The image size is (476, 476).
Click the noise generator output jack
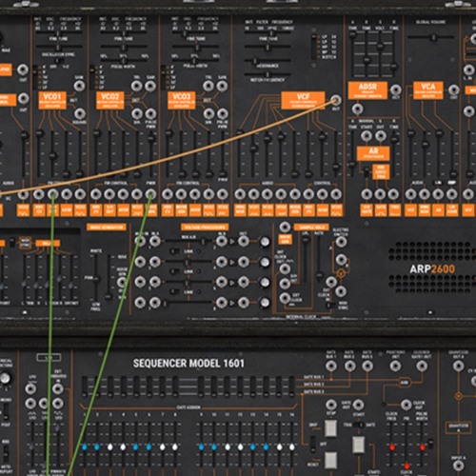pyautogui.click(x=122, y=282)
